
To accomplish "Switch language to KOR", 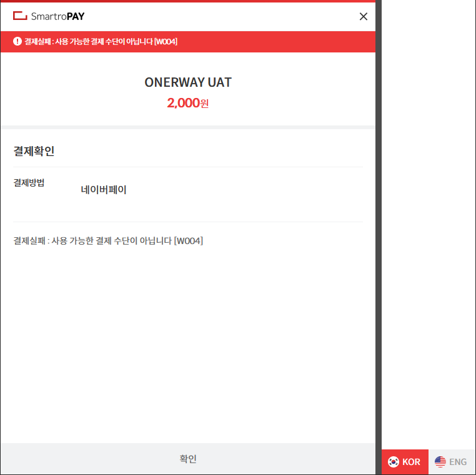I will coord(405,462).
